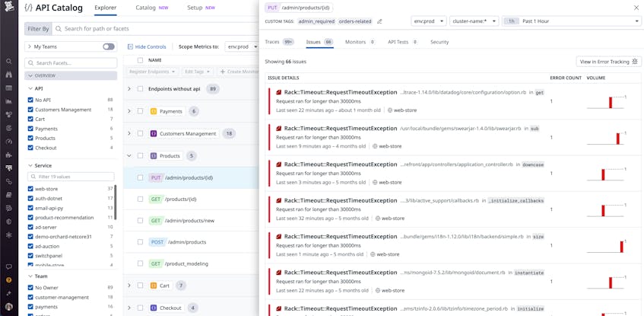
Task: Uncheck the ad-server service checkbox
Action: point(30,227)
